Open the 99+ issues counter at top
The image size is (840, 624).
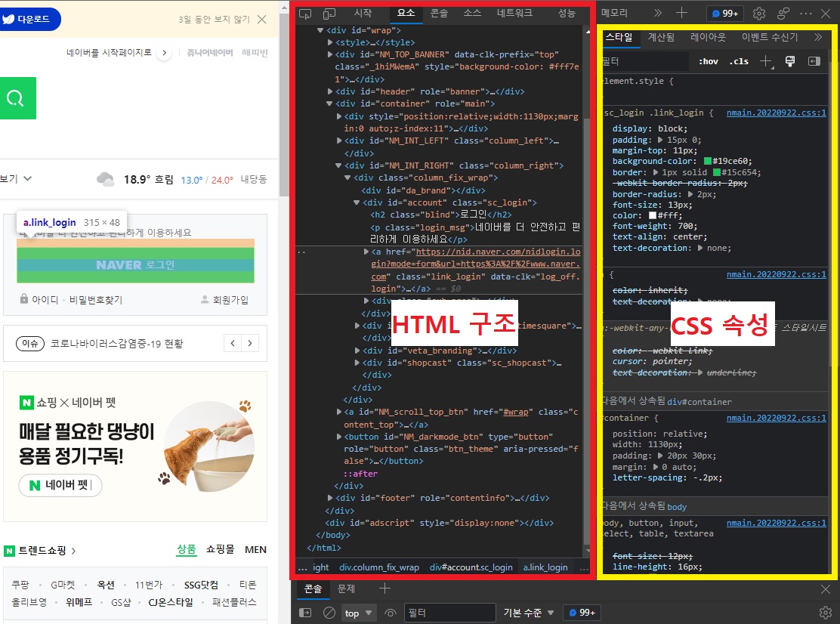[x=725, y=14]
